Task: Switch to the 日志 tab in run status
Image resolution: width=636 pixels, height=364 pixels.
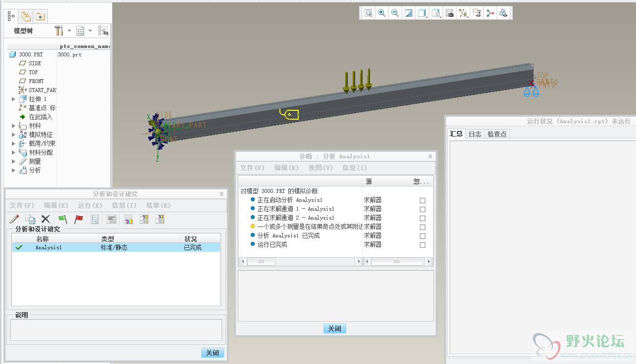Action: pyautogui.click(x=475, y=134)
